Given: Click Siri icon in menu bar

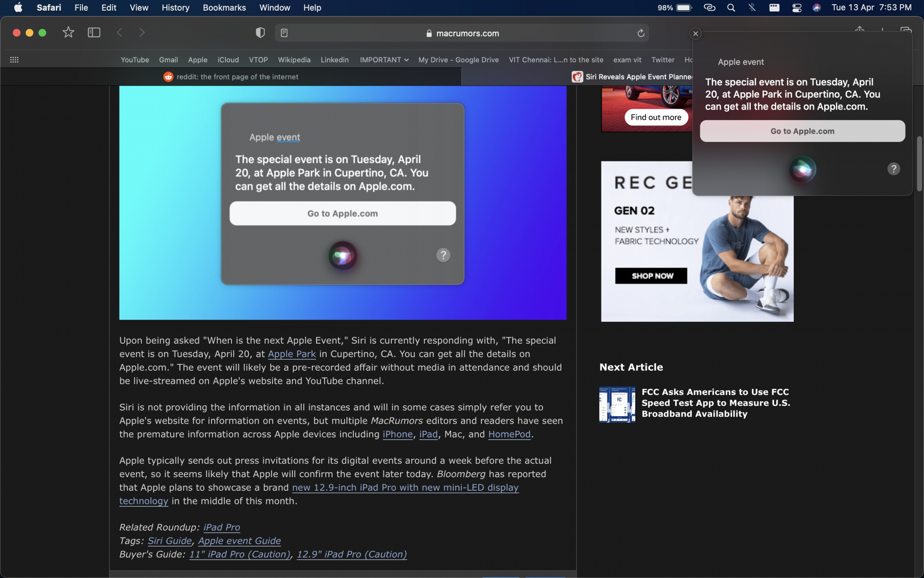Looking at the screenshot, I should (817, 7).
